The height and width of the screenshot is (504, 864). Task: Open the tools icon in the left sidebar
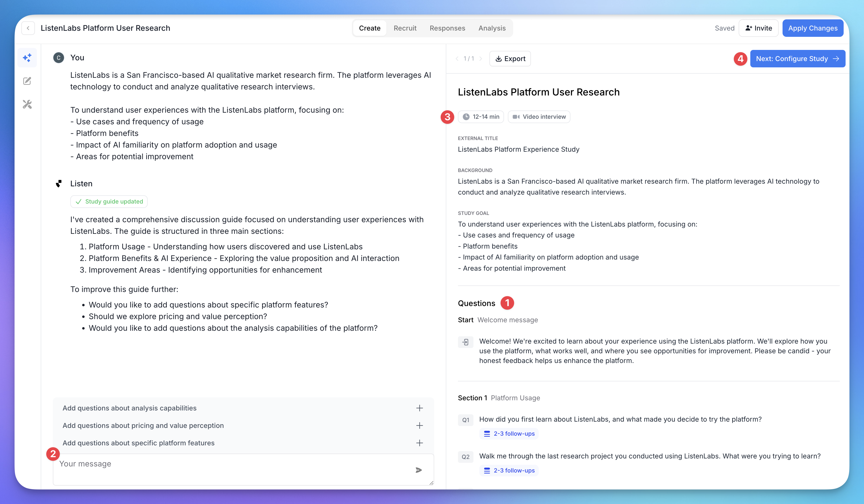point(27,104)
